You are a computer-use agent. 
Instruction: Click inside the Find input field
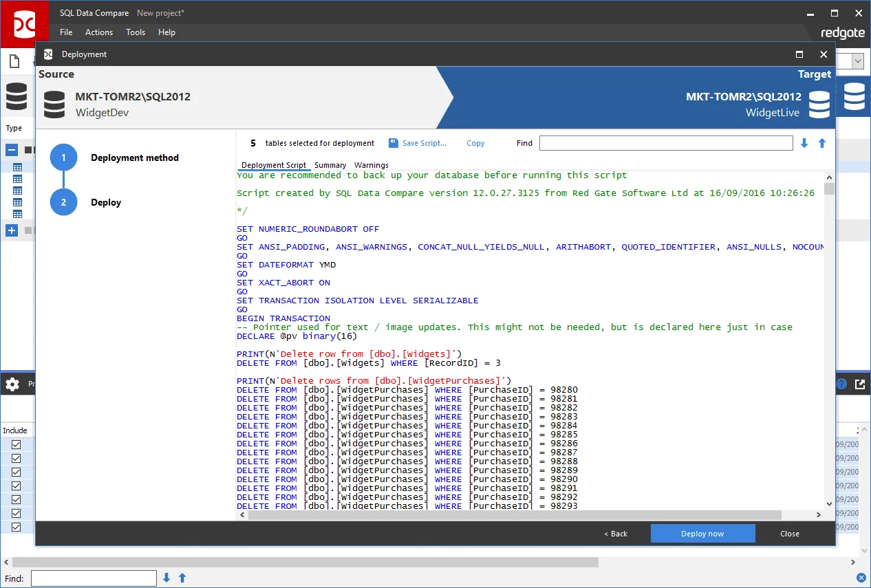pyautogui.click(x=665, y=143)
